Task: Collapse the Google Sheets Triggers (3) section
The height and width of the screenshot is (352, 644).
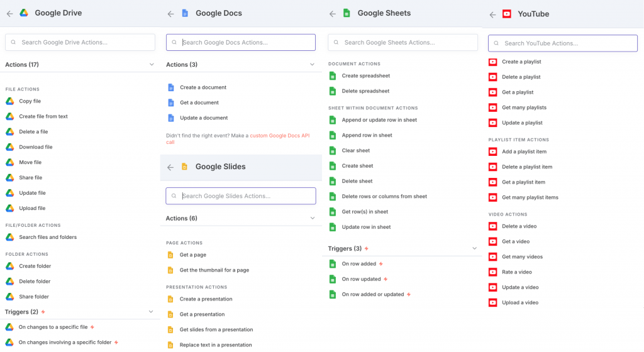Action: [475, 248]
